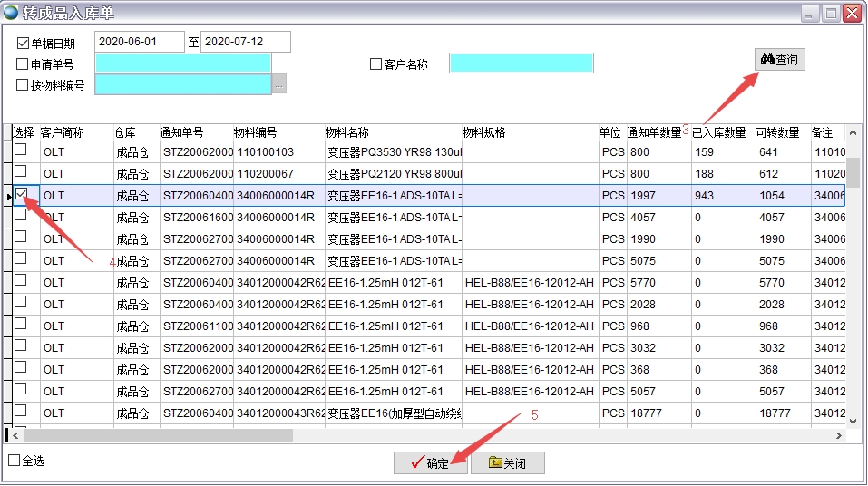
Task: Minimize the 转成品入库单 window
Action: point(809,13)
